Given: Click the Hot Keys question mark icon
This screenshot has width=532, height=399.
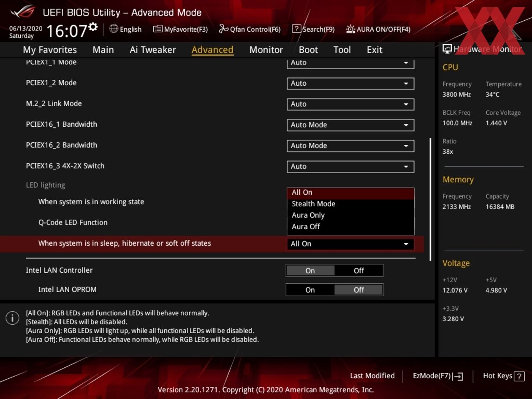Looking at the screenshot, I should [x=519, y=376].
